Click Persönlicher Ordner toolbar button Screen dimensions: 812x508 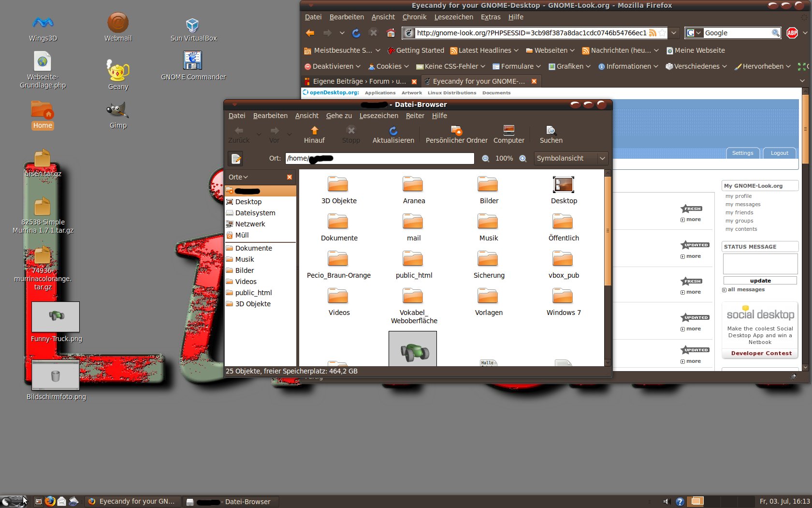(x=456, y=134)
